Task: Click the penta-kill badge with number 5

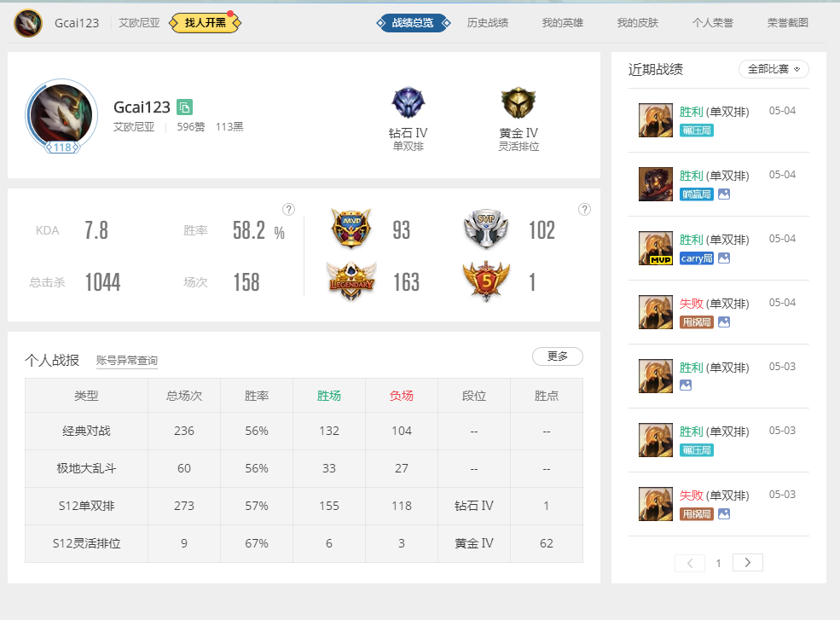Action: [486, 281]
